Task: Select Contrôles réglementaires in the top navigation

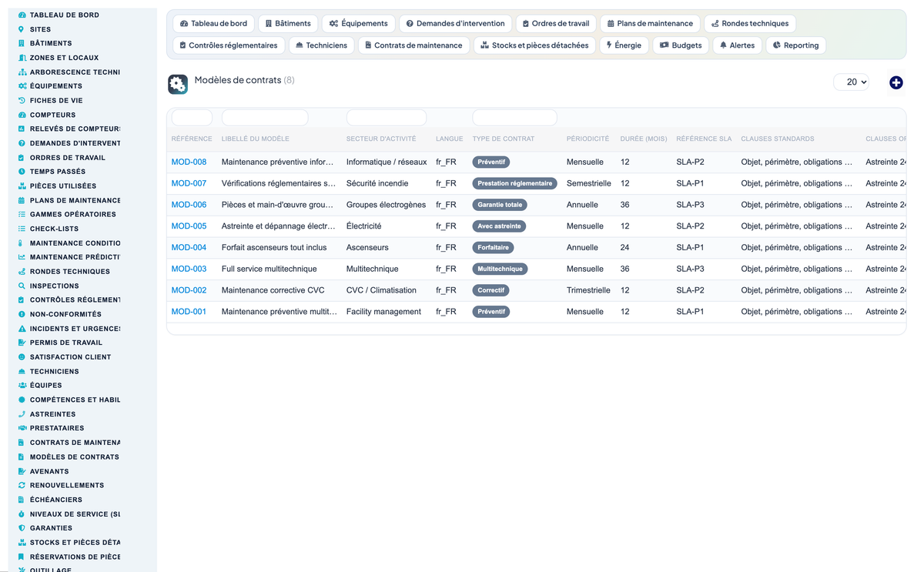Action: coord(228,45)
